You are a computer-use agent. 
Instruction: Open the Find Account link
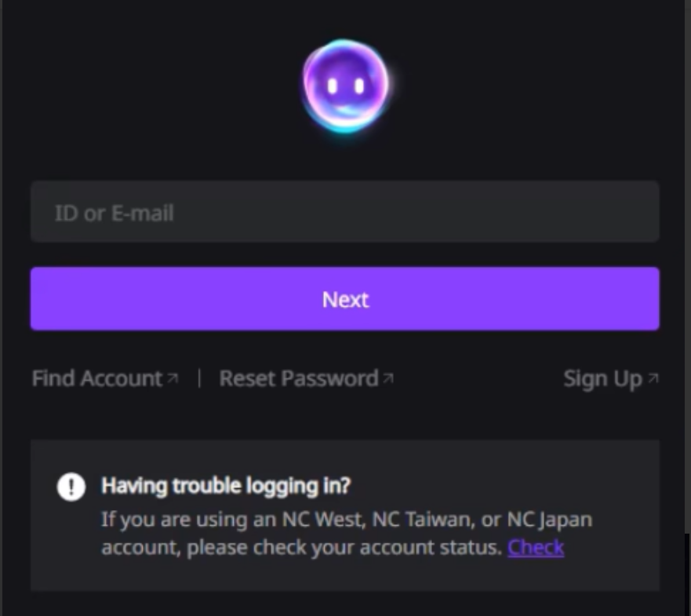(96, 378)
